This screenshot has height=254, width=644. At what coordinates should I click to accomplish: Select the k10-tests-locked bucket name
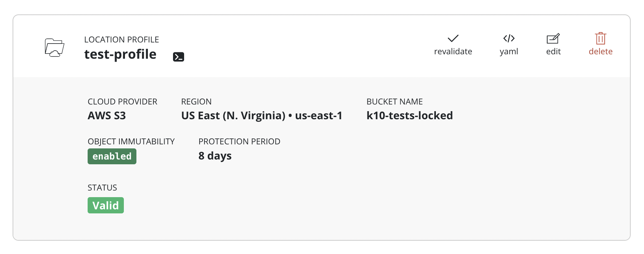[x=409, y=116]
